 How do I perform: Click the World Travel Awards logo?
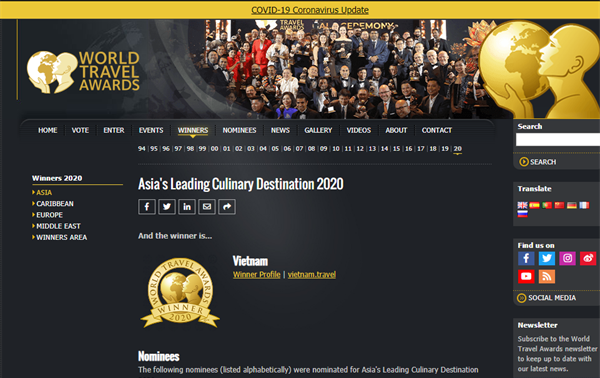(83, 72)
